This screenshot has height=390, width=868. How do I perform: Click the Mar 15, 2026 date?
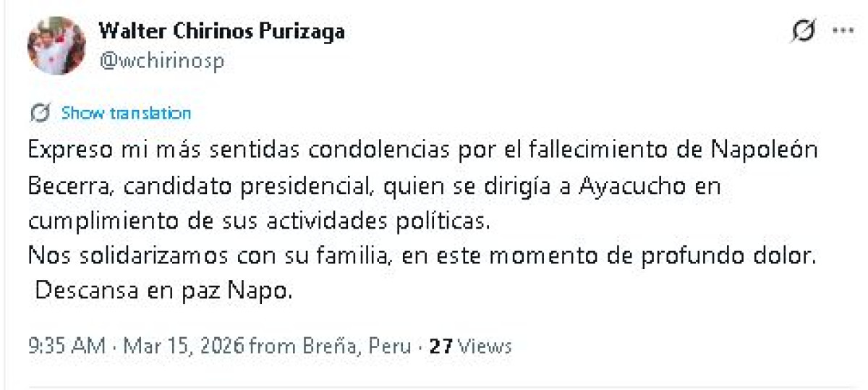[184, 346]
